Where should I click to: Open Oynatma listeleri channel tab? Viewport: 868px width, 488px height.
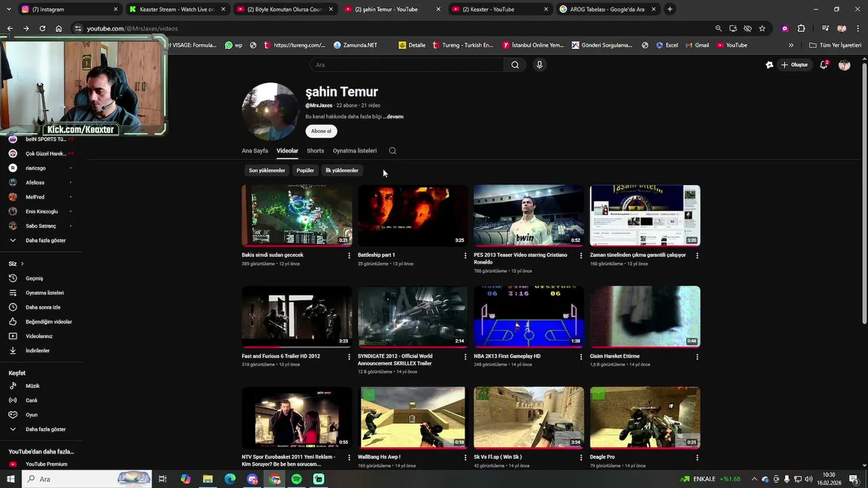click(x=355, y=151)
